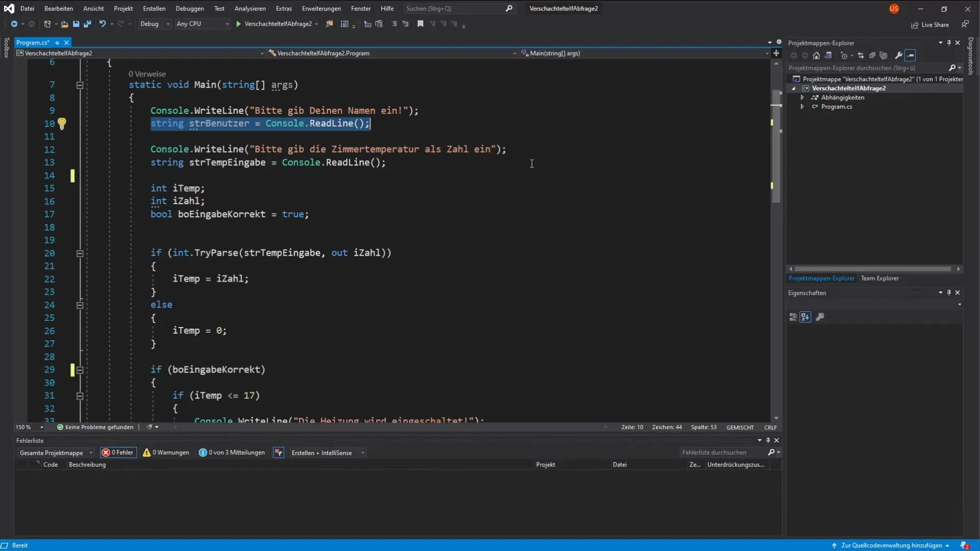The width and height of the screenshot is (980, 551).
Task: Click the alphabetical sort icon in Eigenschaften
Action: pyautogui.click(x=805, y=317)
